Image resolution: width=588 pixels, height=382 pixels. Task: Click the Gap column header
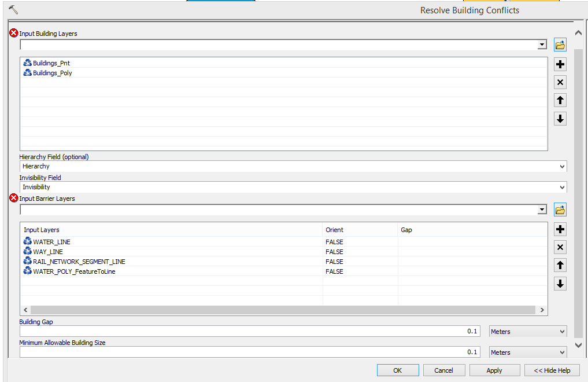point(472,230)
